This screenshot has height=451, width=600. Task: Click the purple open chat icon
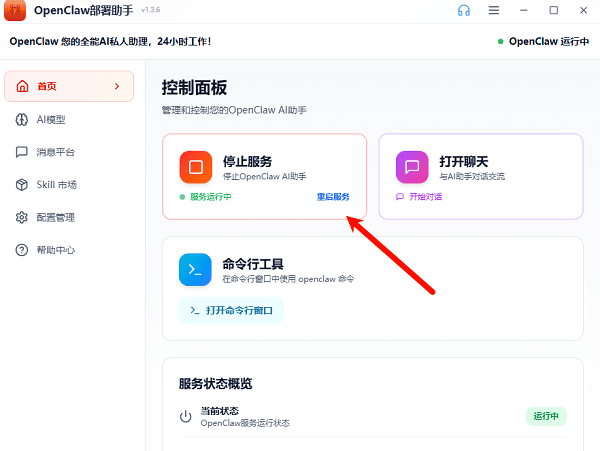coord(412,166)
